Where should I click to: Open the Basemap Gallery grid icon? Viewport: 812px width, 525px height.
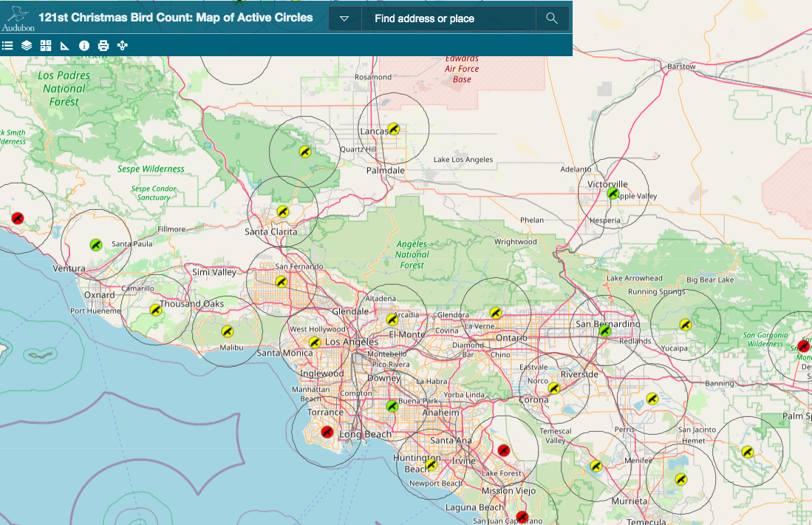pyautogui.click(x=46, y=46)
